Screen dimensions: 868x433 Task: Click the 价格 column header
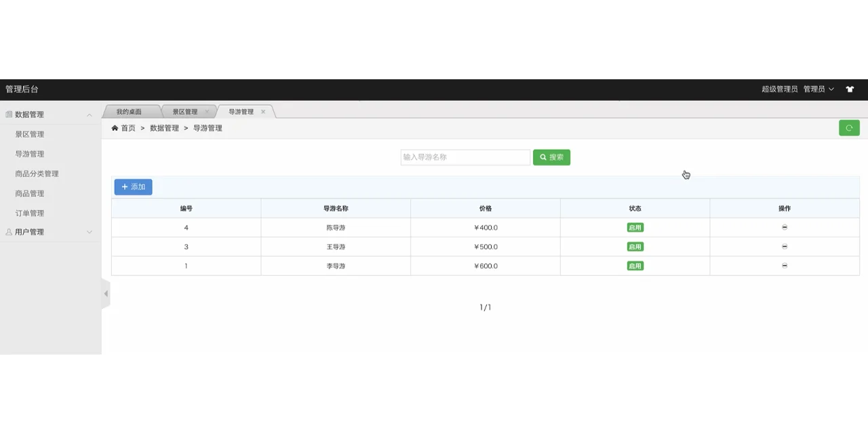(x=486, y=209)
